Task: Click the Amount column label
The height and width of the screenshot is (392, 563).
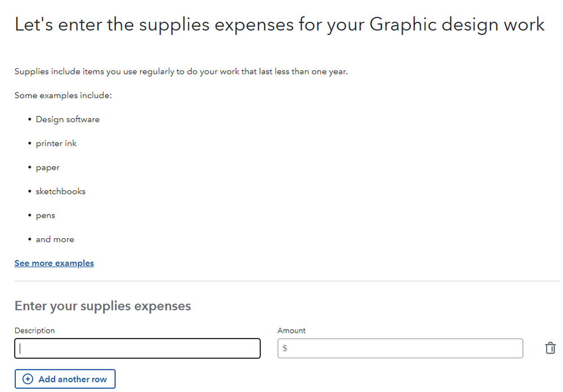Action: click(291, 331)
